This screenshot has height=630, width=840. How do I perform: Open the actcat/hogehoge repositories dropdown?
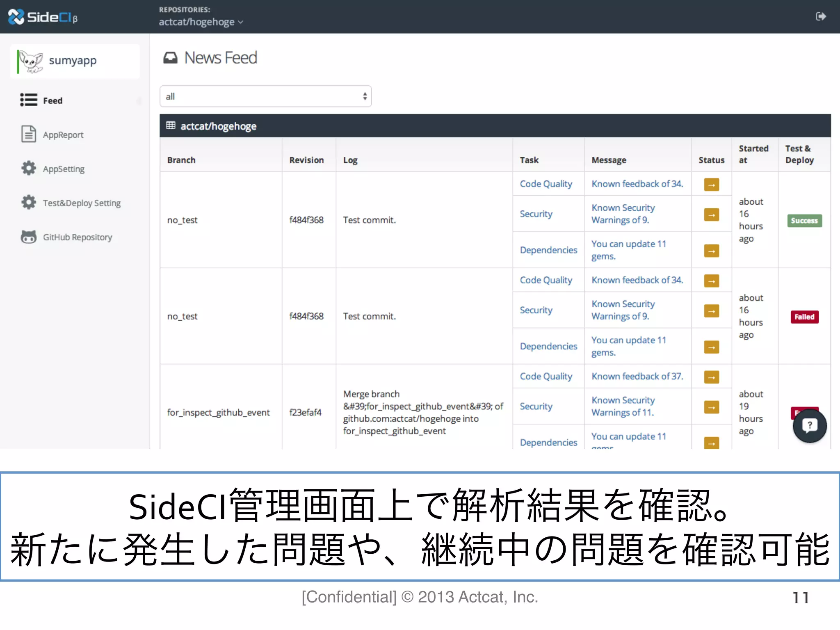point(201,22)
